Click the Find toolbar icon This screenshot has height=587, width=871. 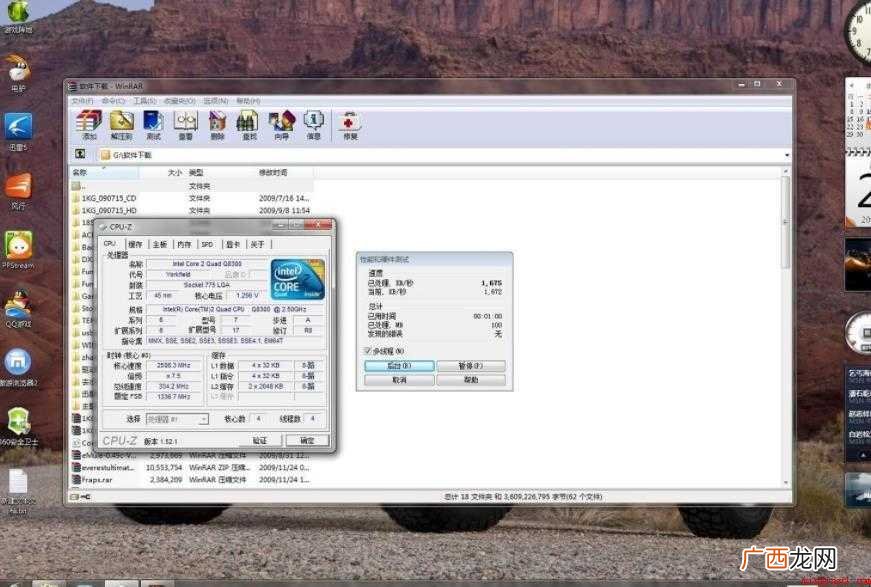[248, 124]
